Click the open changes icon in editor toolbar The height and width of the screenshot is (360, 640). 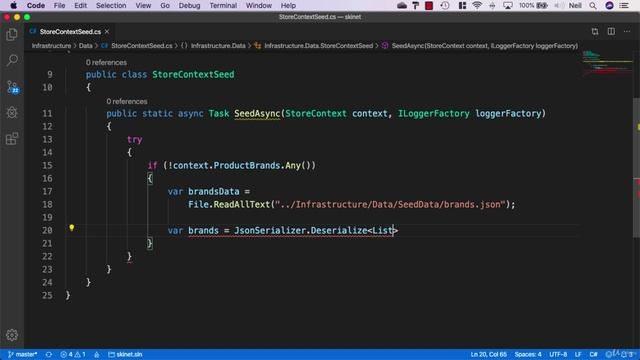point(595,31)
